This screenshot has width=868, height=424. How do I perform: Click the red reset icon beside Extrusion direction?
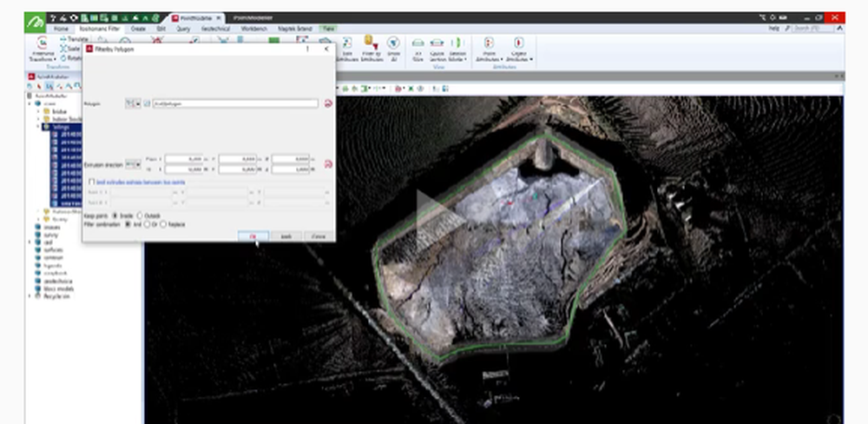[328, 164]
